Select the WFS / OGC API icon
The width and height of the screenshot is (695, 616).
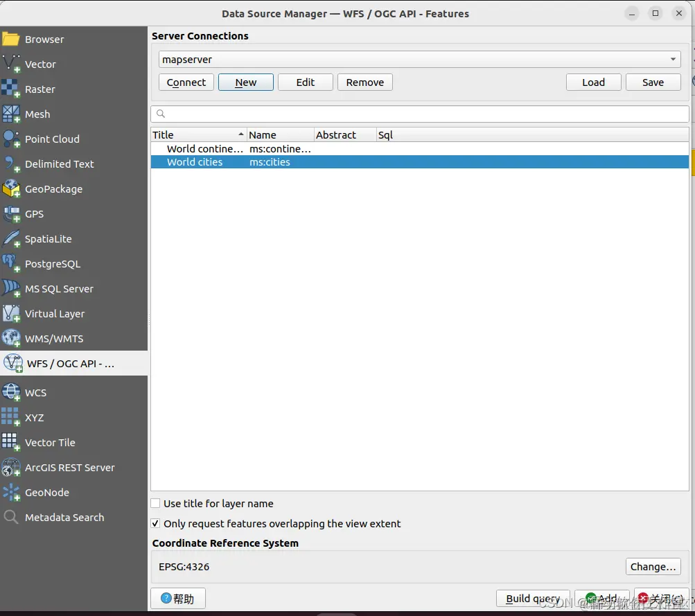coord(13,363)
